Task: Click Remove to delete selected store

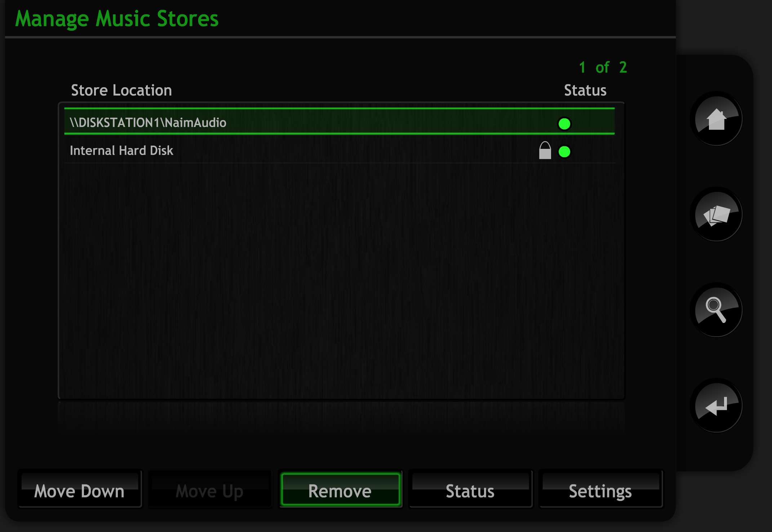Action: click(340, 489)
